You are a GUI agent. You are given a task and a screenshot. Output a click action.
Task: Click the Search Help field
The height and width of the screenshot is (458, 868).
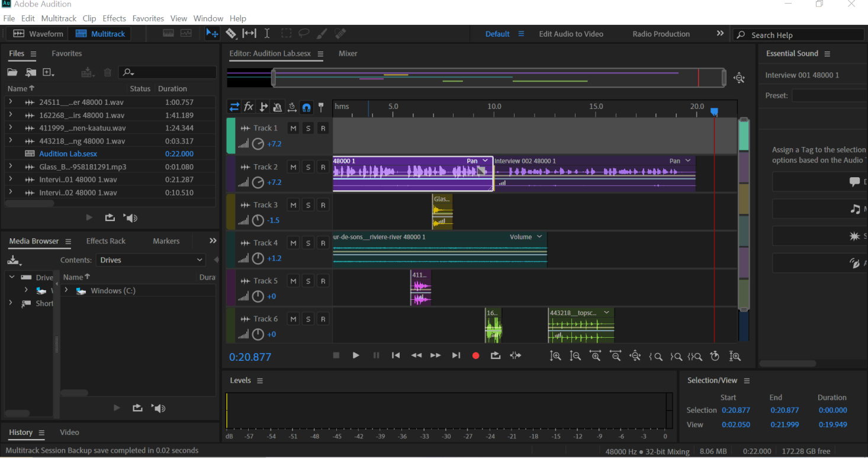coord(798,35)
